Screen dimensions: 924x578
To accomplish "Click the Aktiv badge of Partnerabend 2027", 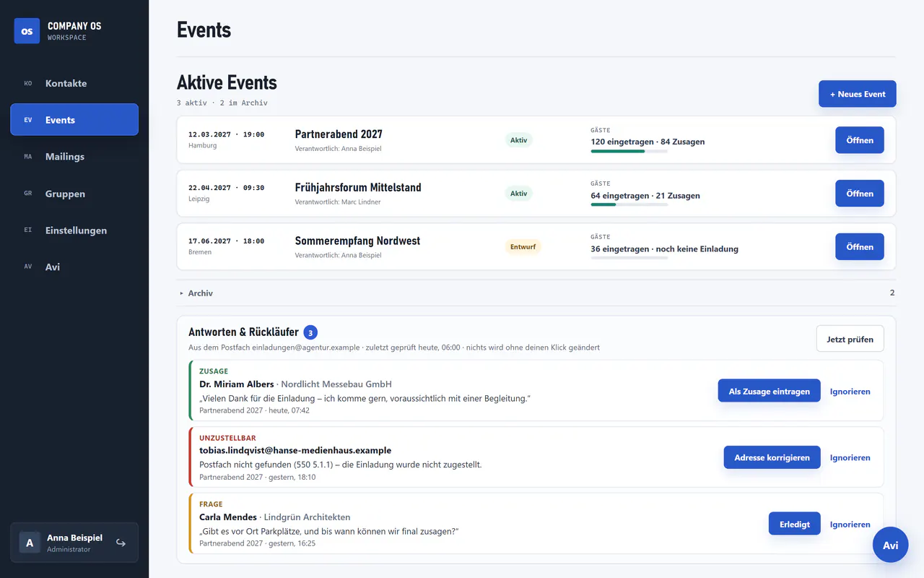I will coord(518,140).
